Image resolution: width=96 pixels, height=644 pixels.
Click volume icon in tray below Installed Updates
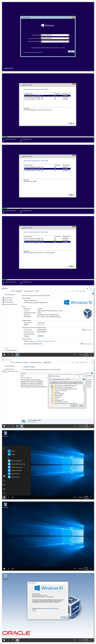(82, 426)
